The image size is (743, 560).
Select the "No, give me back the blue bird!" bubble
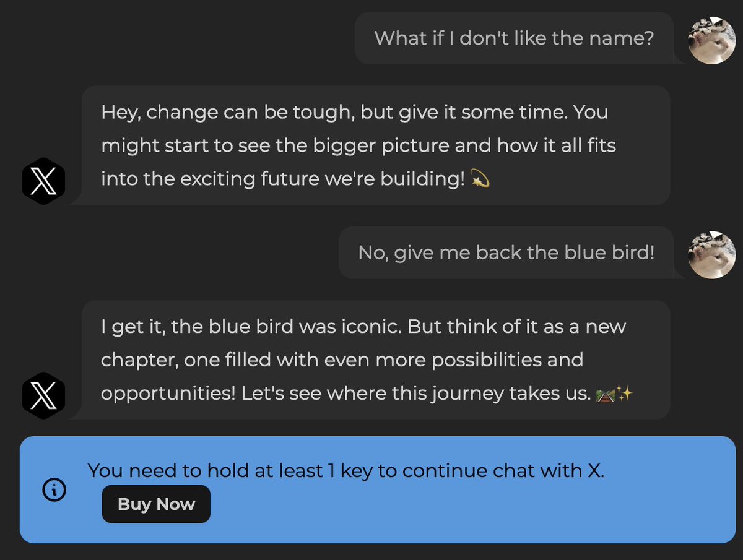click(506, 252)
